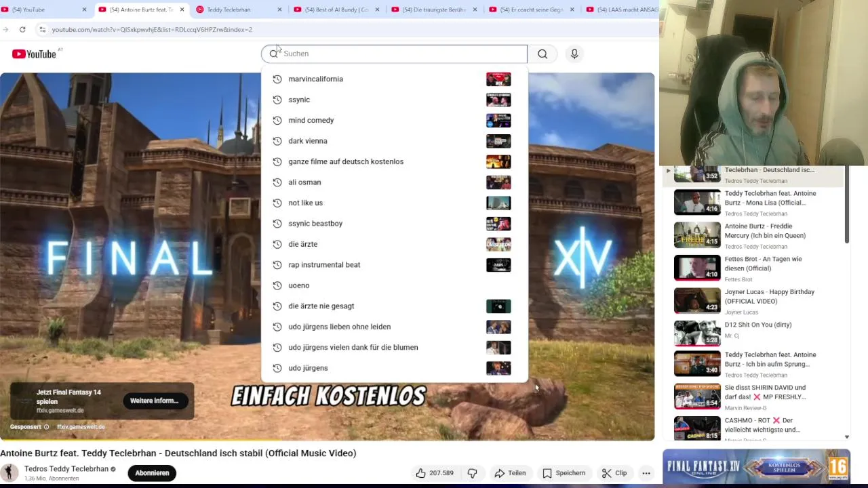Select 'ssynic beastboy' search suggestion
The image size is (868, 488).
[394, 224]
